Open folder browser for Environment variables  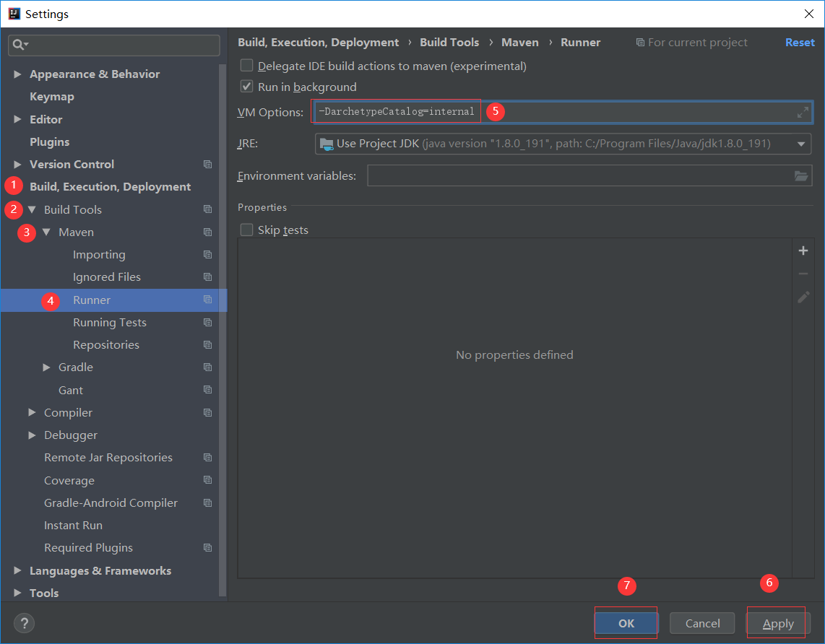[800, 176]
